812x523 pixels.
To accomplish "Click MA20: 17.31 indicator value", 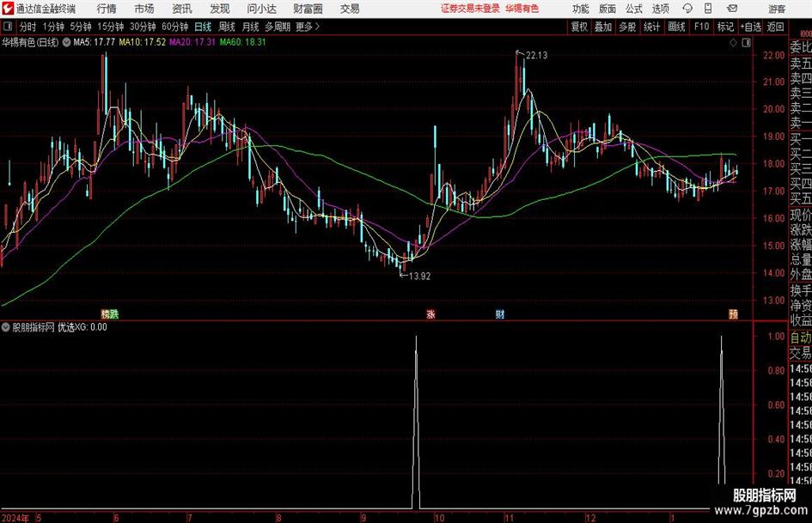I will [192, 42].
